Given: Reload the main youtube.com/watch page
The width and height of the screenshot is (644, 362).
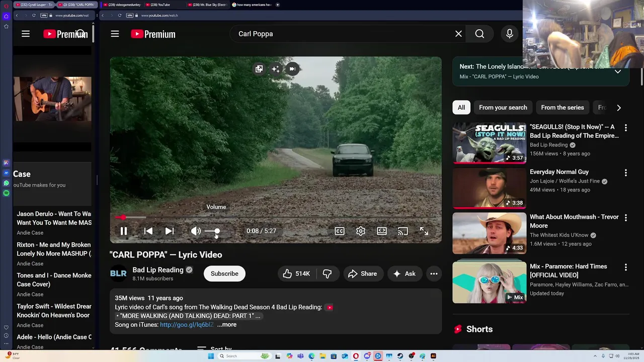Looking at the screenshot, I should 119,16.
